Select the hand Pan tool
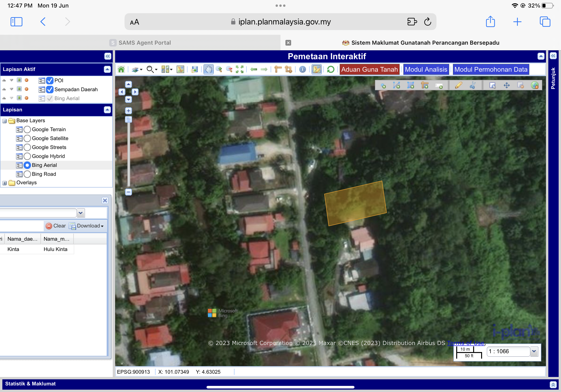Image resolution: width=561 pixels, height=392 pixels. (208, 69)
